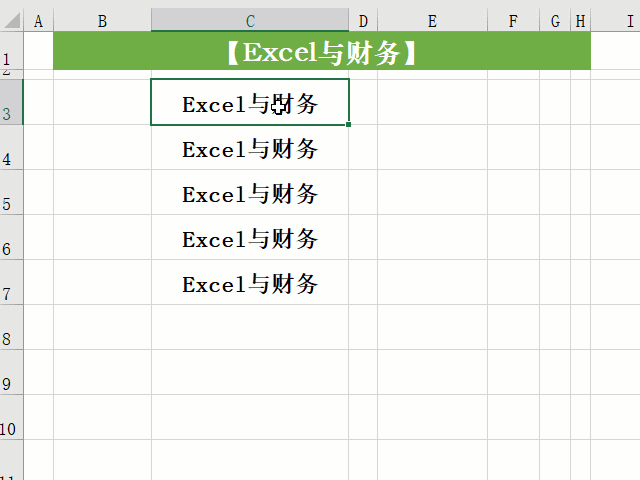The width and height of the screenshot is (640, 480).
Task: Click the select-all corner of the sheet
Action: [11, 21]
